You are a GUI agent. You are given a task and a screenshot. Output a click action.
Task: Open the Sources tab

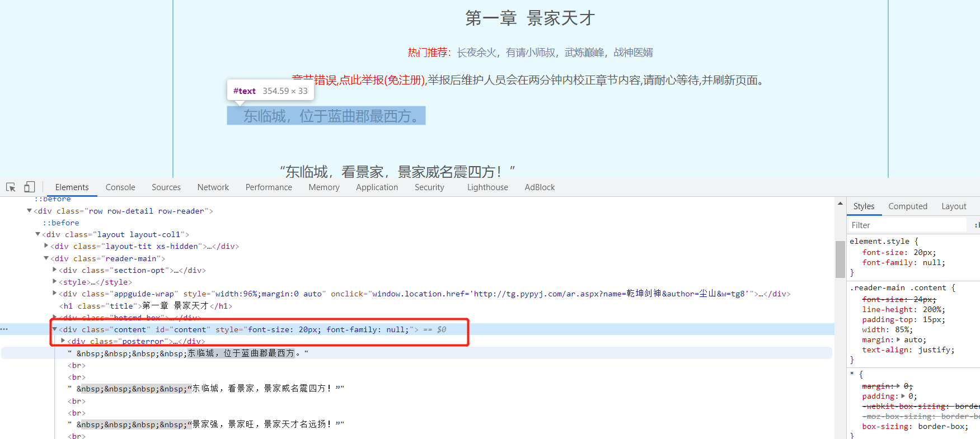pyautogui.click(x=166, y=187)
